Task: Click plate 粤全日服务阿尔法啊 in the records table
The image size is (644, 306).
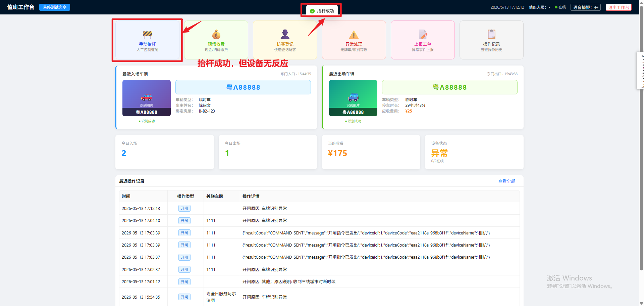Action: [221, 297]
